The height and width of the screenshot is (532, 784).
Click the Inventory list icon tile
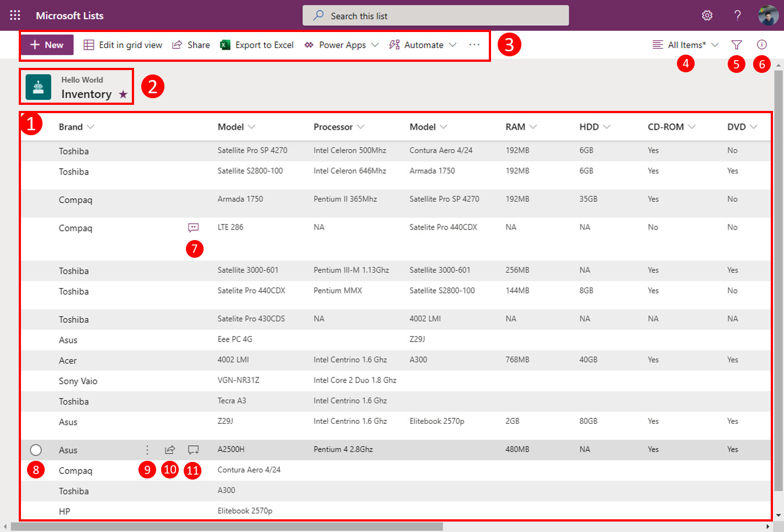pos(39,87)
